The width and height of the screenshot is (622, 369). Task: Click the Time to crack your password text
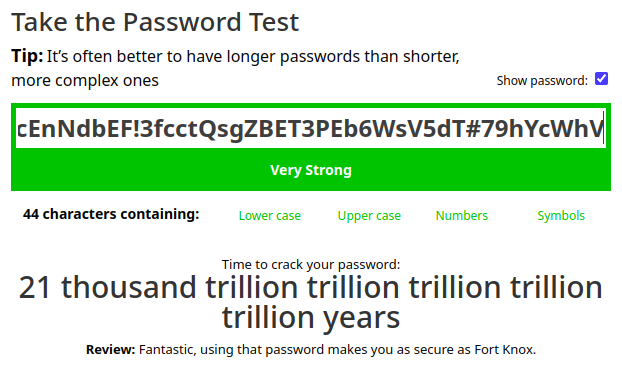tap(311, 264)
